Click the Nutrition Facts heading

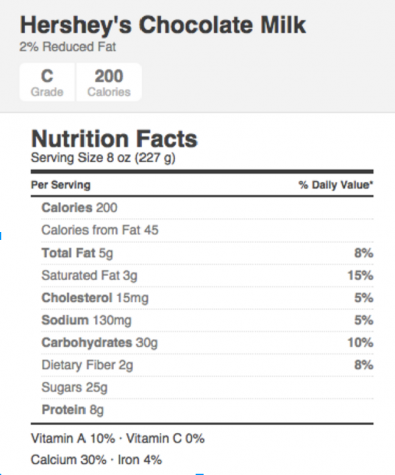pos(114,139)
